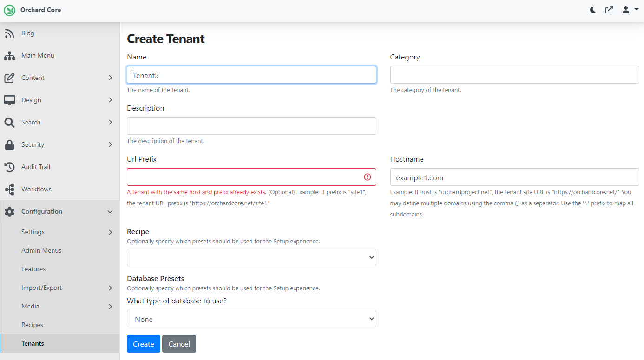Click 'A tenant with the same host' error text
The image size is (644, 360).
(x=197, y=192)
